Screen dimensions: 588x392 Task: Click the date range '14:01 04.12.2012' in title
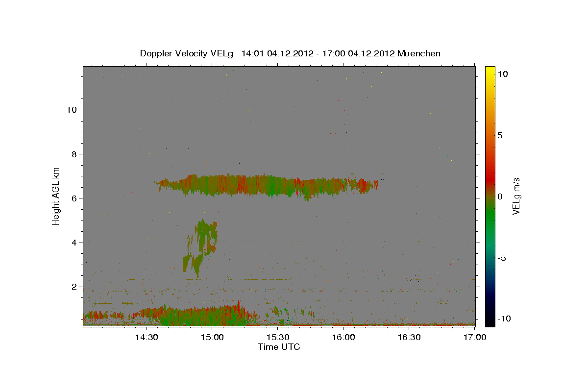(278, 53)
